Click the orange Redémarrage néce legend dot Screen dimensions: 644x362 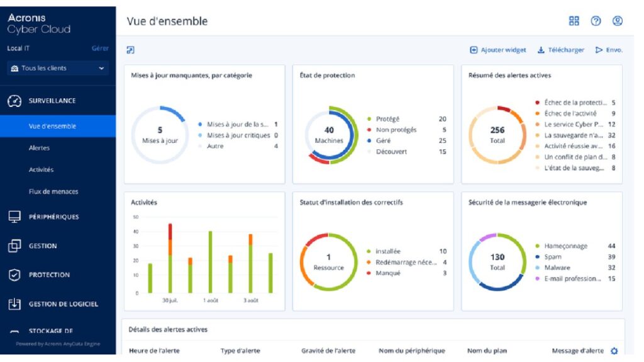369,263
